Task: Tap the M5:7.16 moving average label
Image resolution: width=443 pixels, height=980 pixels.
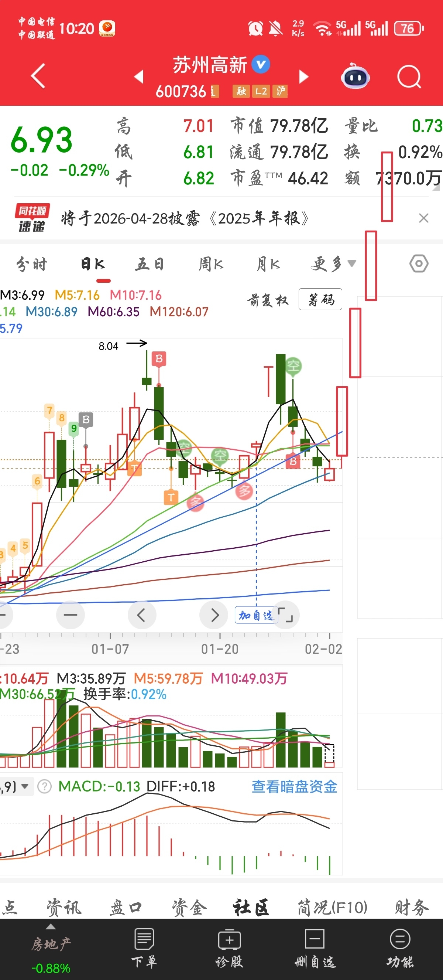Action: (77, 295)
